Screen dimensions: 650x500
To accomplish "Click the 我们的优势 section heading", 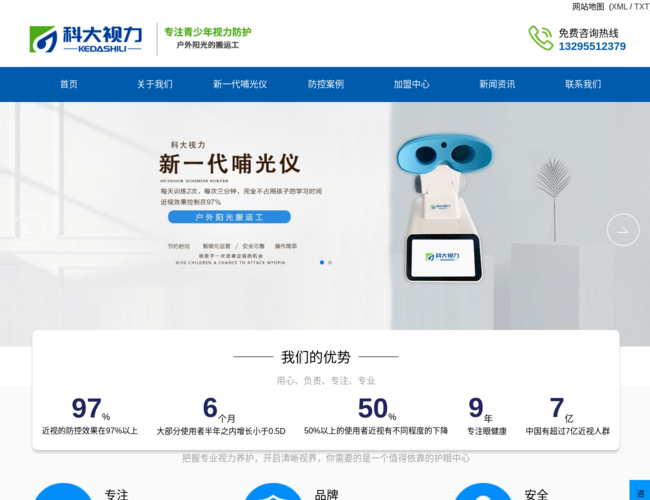I will [316, 357].
